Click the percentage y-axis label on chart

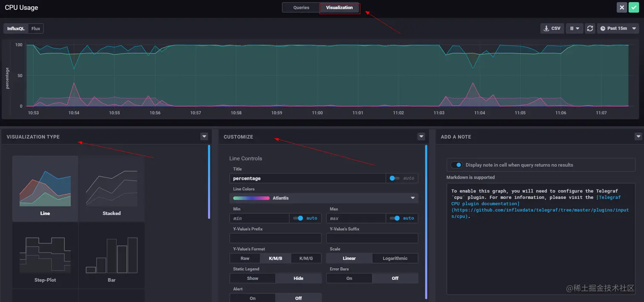pos(8,78)
